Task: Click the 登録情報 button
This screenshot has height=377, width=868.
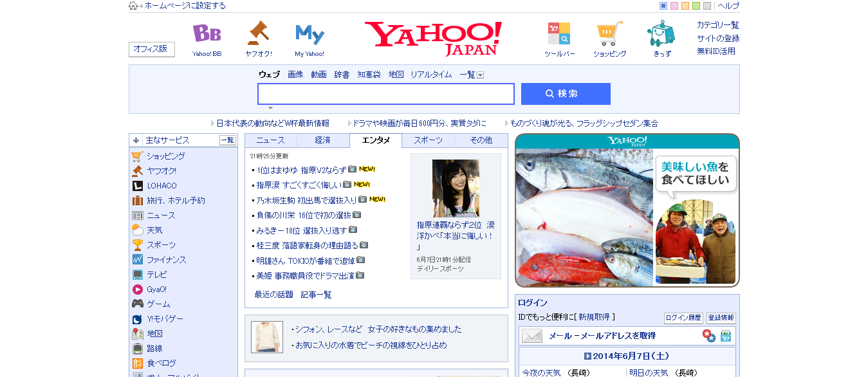Action: point(721,318)
